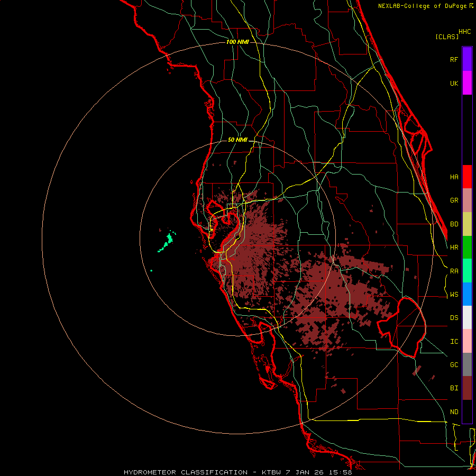Click the [CLAS] units label
The width and height of the screenshot is (476, 476).
(447, 36)
